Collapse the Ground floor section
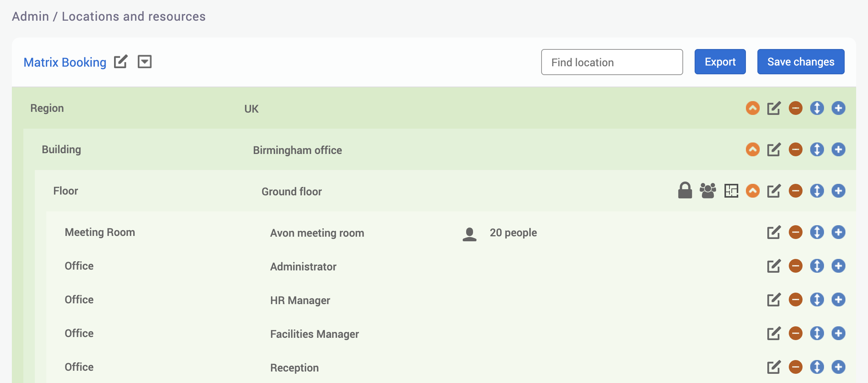 click(x=752, y=190)
